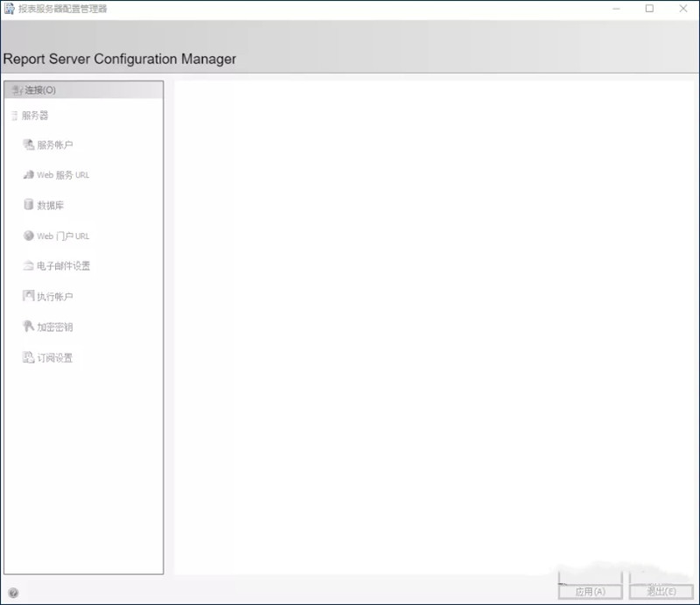Open the Web 门户 URL page
The height and width of the screenshot is (605, 700).
pos(63,236)
